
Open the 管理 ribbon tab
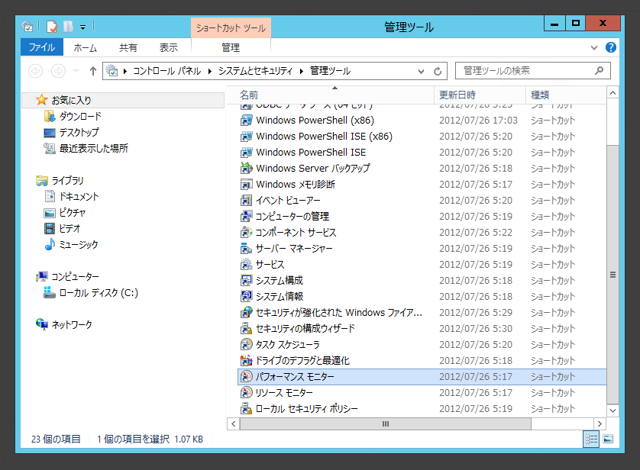click(x=231, y=48)
